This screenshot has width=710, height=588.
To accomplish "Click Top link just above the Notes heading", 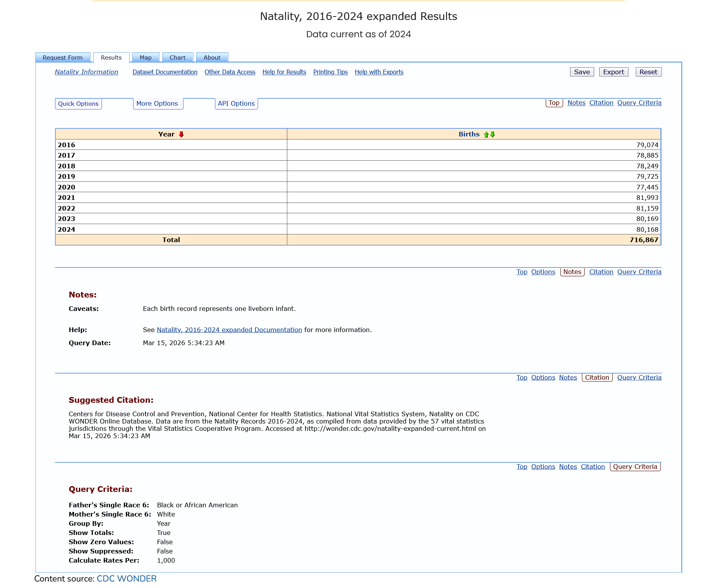I will click(522, 272).
